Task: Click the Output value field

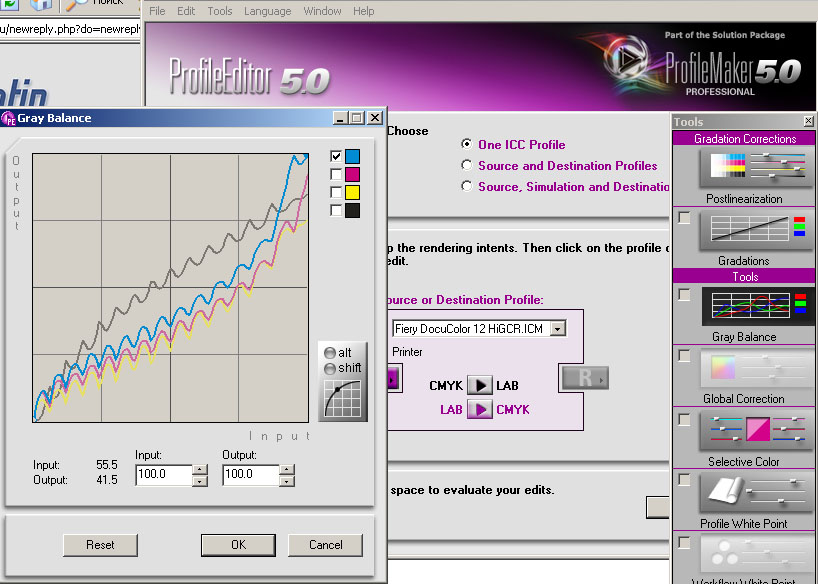Action: 251,475
